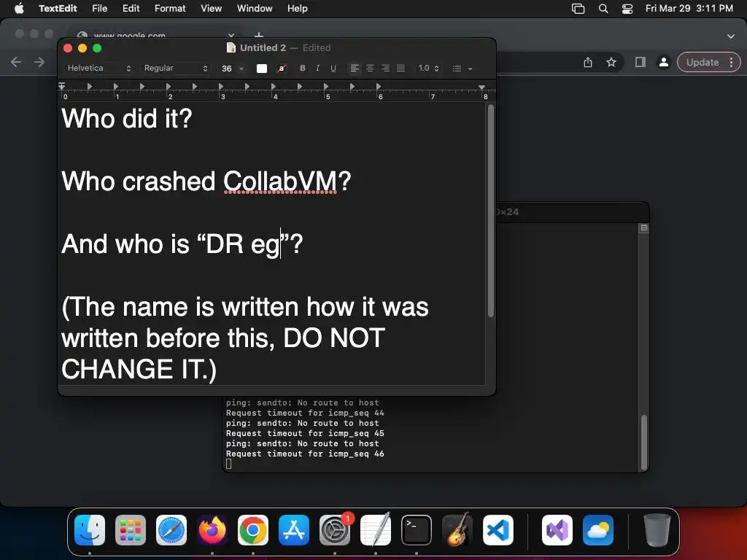This screenshot has height=560, width=747.
Task: Switch to TextEdit via Dock icon
Action: tap(376, 530)
